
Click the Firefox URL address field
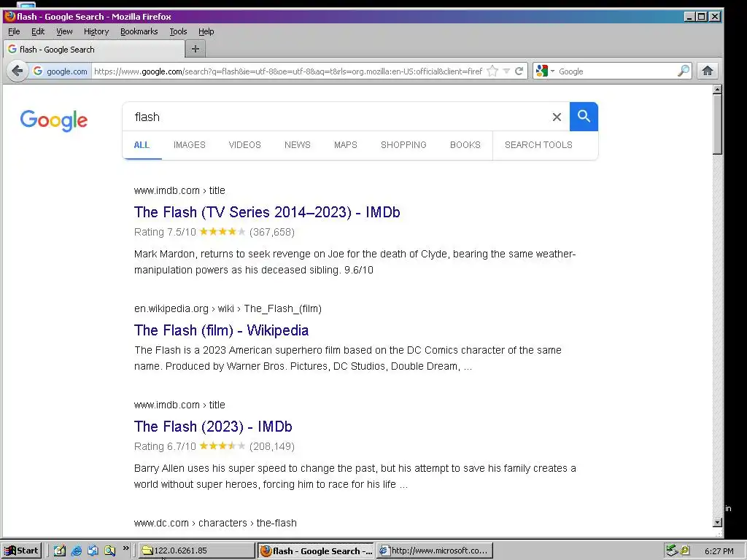tap(288, 71)
